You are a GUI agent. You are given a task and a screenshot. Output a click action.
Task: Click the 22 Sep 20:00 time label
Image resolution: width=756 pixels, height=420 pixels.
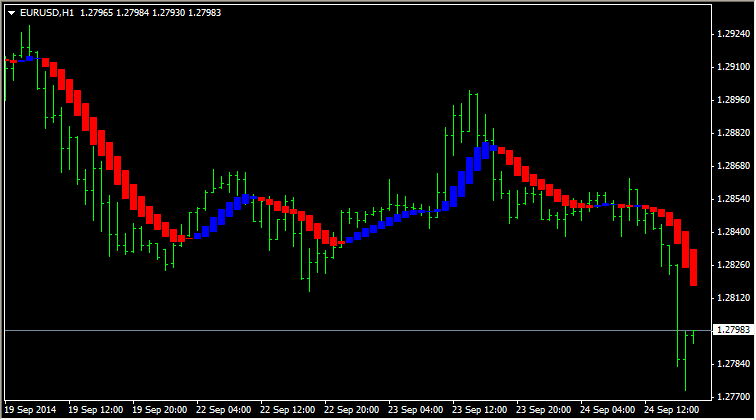click(x=351, y=410)
